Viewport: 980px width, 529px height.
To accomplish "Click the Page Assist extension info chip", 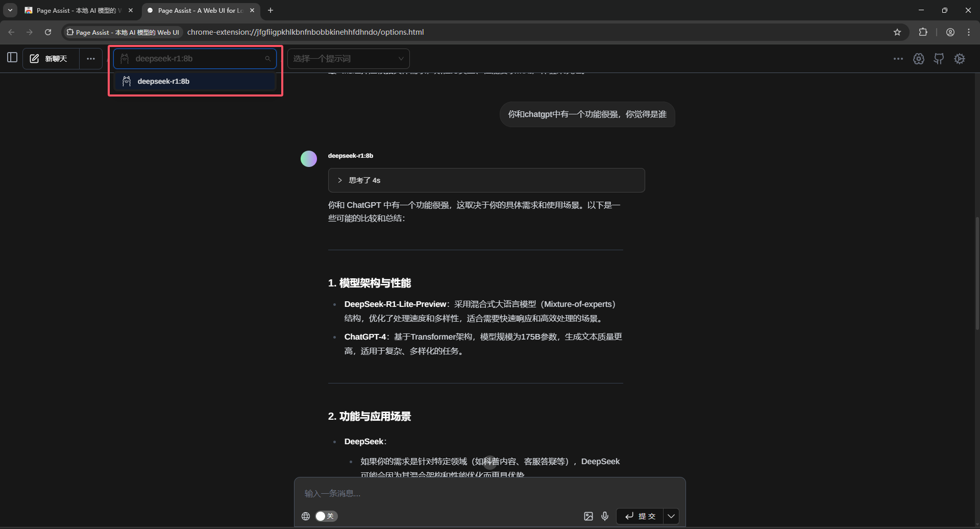I will (x=122, y=32).
